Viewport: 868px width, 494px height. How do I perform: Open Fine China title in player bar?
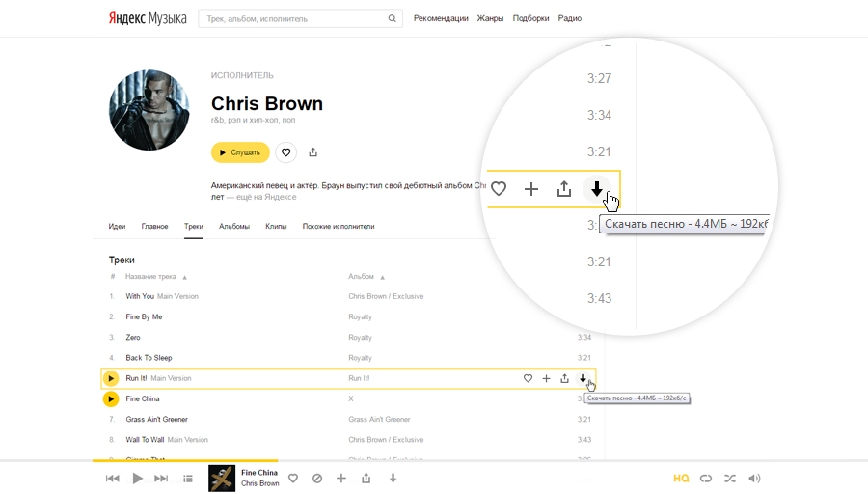click(x=259, y=473)
